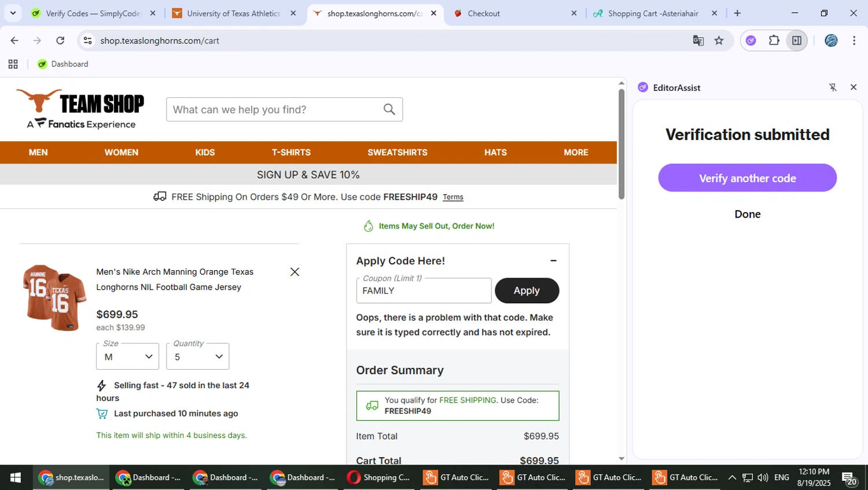The width and height of the screenshot is (868, 490).
Task: Close the Checkout tab
Action: [574, 13]
